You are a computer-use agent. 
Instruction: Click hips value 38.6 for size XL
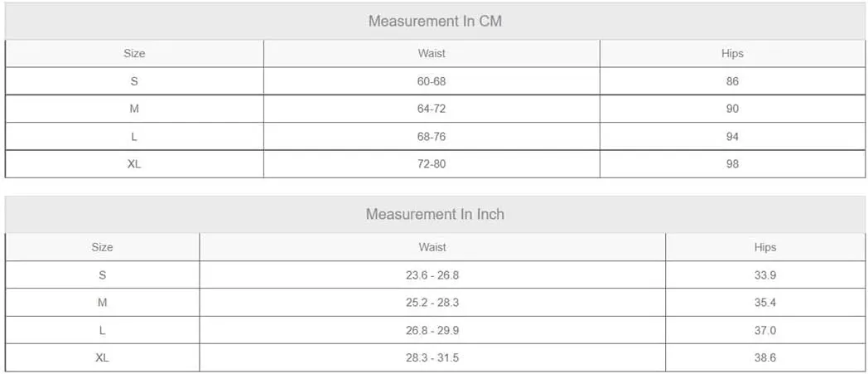click(x=765, y=358)
